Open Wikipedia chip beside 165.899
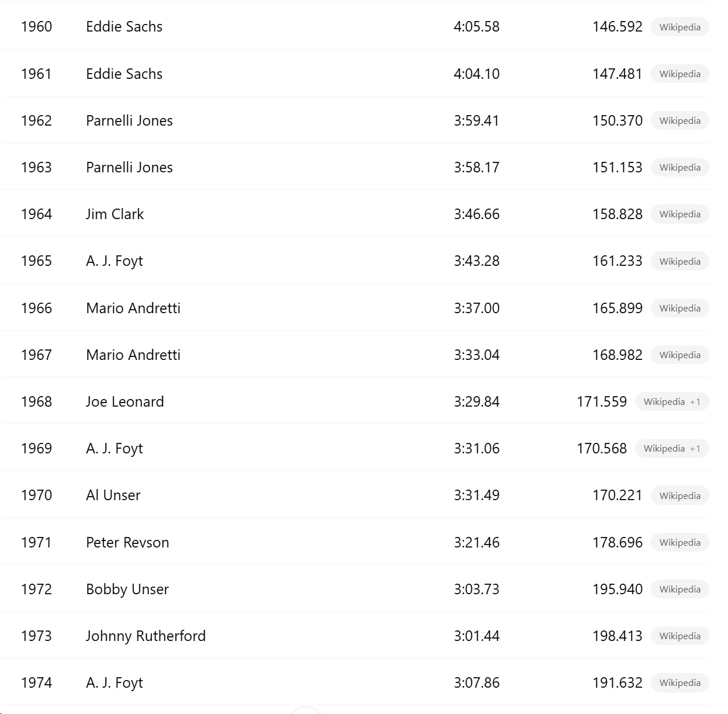This screenshot has width=728, height=714. 680,308
